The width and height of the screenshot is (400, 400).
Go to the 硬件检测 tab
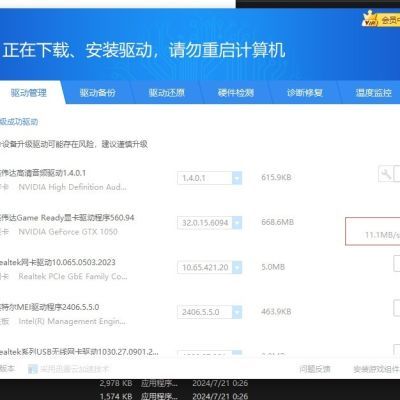point(236,93)
